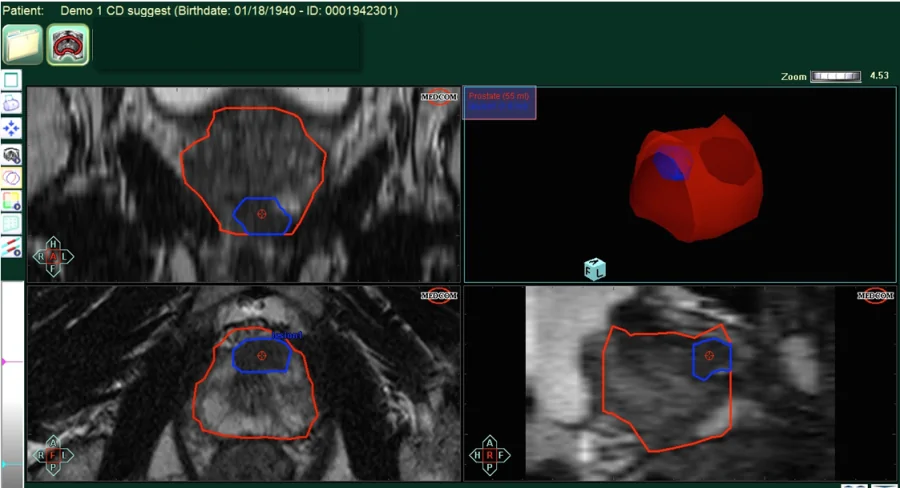The width and height of the screenshot is (900, 488).
Task: Click the single-view layout square icon
Action: click(11, 79)
